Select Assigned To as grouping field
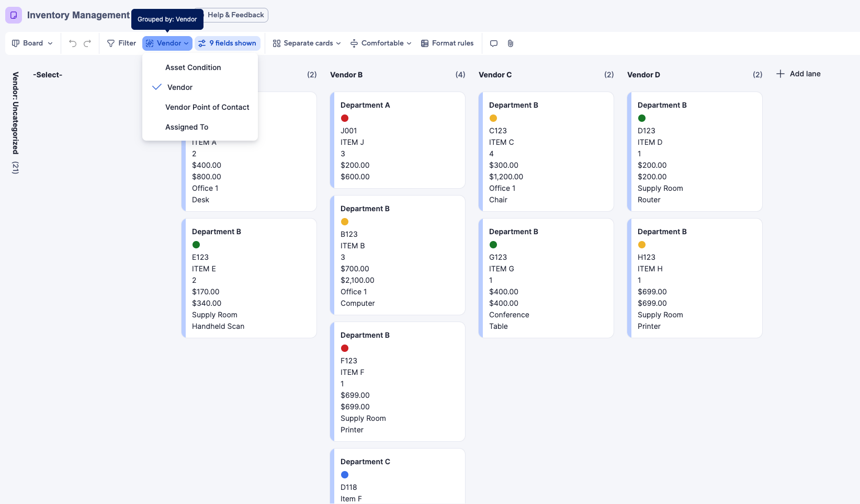The image size is (860, 504). 187,127
